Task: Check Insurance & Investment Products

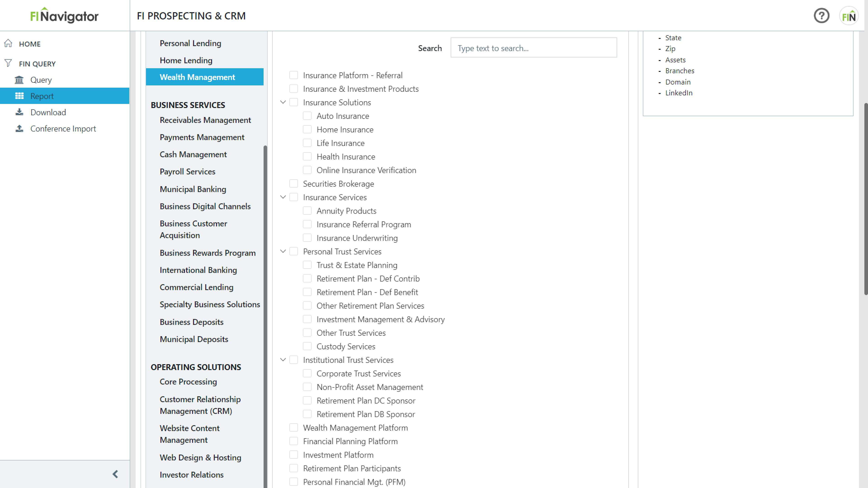Action: 293,89
